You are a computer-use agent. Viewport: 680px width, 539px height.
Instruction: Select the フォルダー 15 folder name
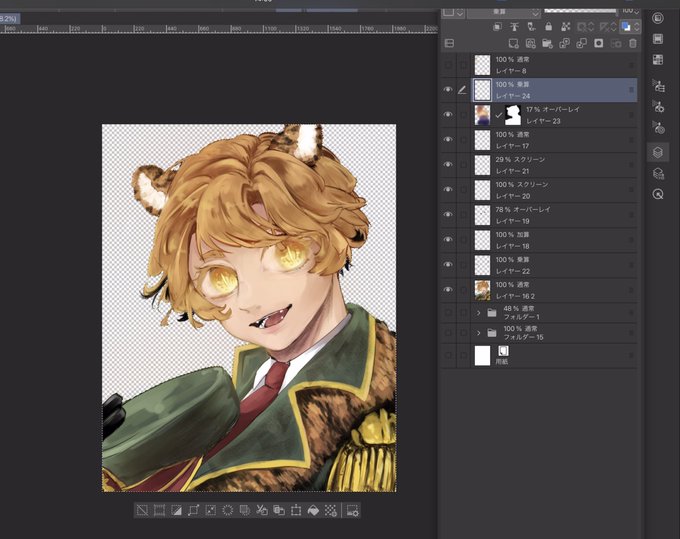[523, 337]
